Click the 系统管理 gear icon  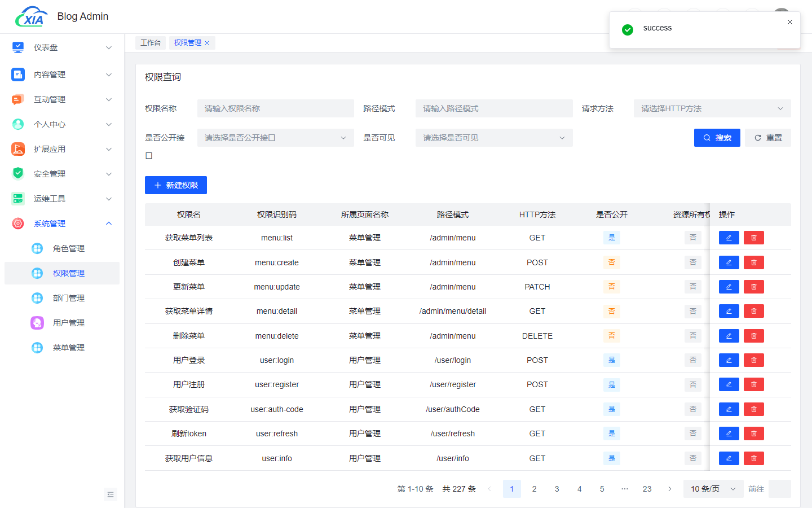(x=18, y=224)
